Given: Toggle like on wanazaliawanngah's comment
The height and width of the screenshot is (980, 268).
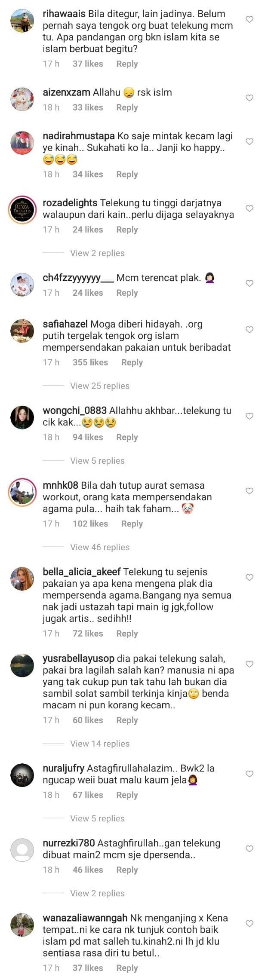Looking at the screenshot, I should [249, 923].
